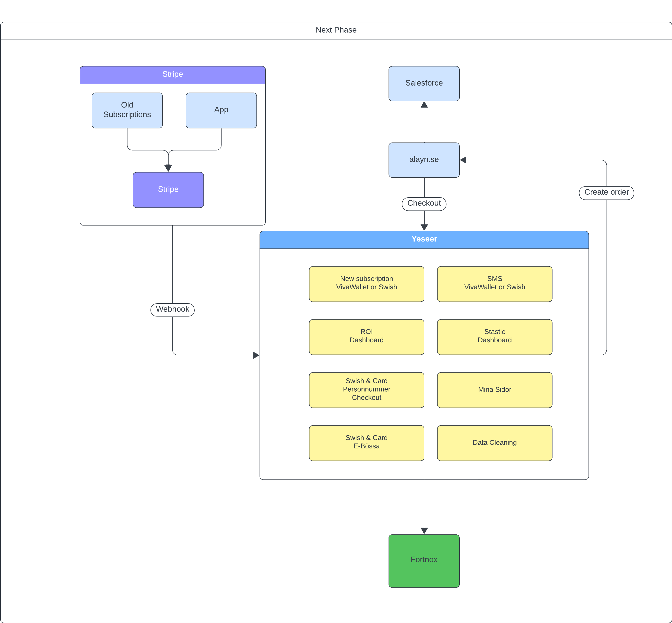
Task: Click the purple Stripe container header
Action: click(x=173, y=75)
